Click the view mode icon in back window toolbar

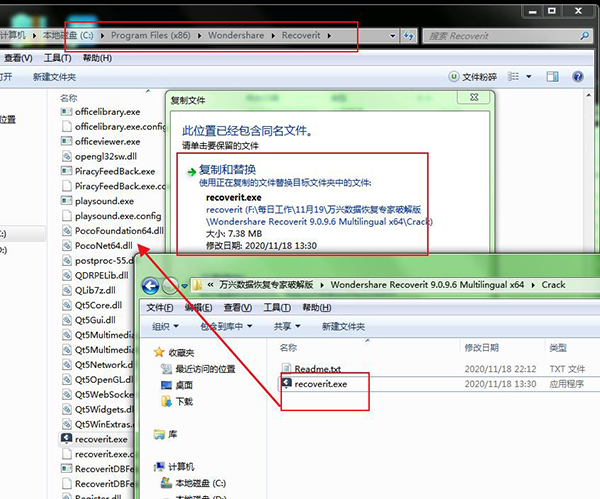click(513, 77)
